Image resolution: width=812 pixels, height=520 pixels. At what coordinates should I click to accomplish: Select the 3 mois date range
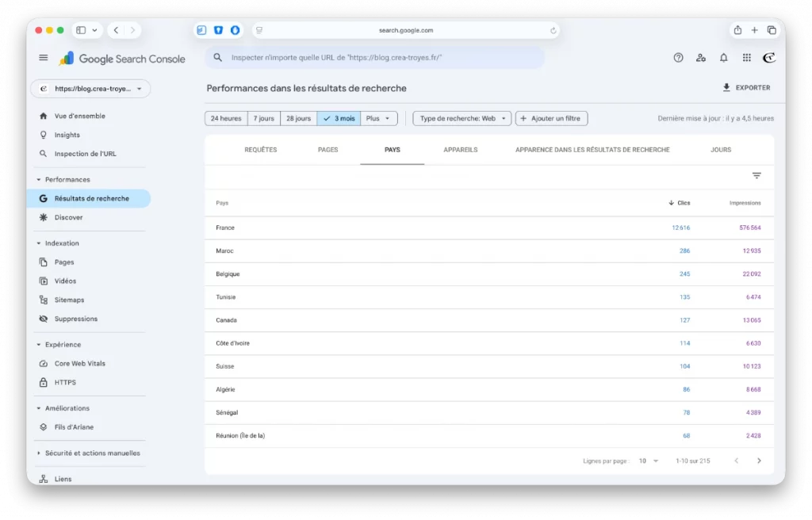click(x=339, y=118)
